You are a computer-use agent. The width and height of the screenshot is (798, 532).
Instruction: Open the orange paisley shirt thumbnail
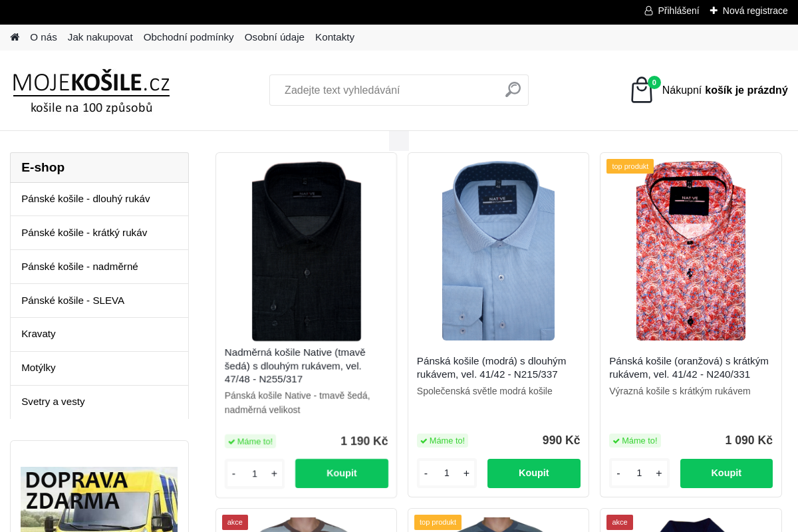coord(691,251)
